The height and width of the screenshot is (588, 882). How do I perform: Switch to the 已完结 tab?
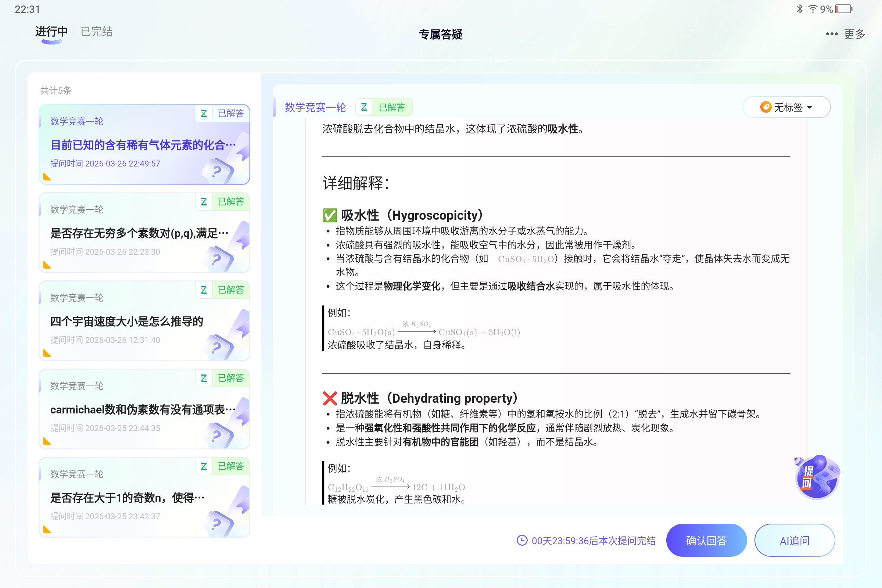(96, 32)
